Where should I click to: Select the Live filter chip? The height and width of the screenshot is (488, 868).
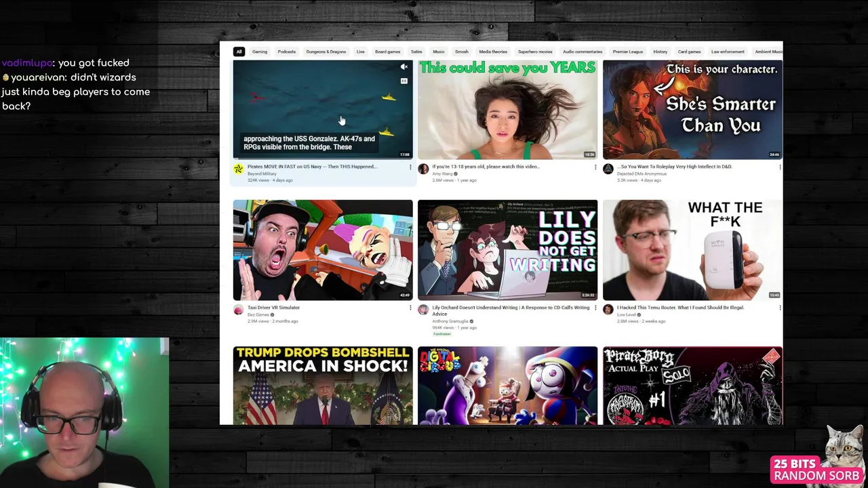361,52
